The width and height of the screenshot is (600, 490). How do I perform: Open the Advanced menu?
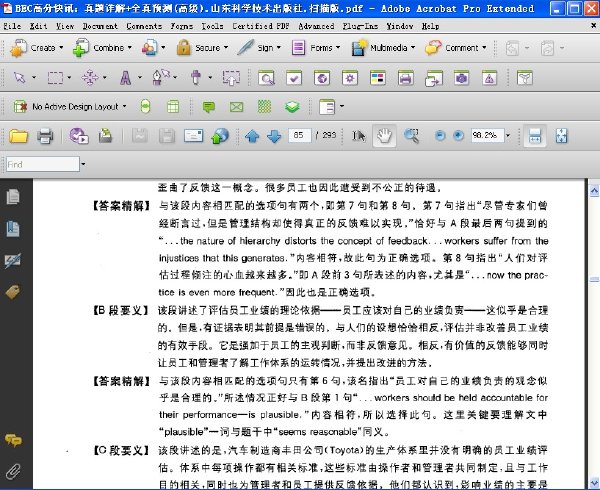316,26
